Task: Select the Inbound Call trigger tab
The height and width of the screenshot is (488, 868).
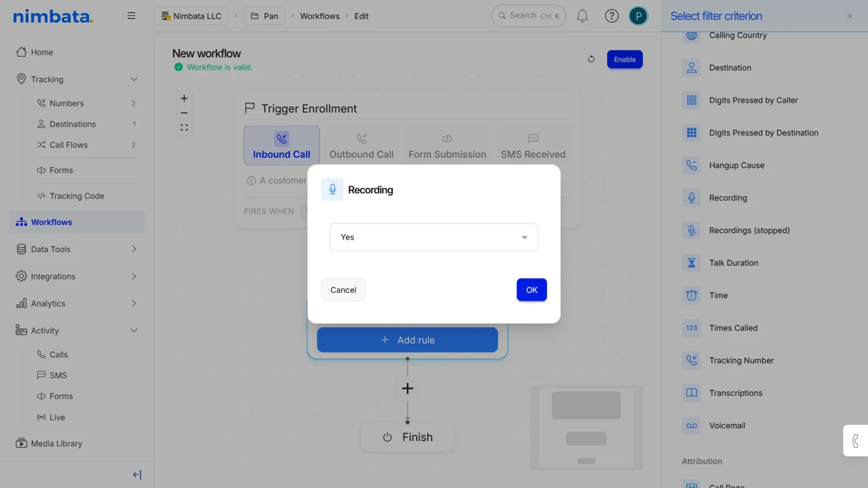Action: coord(282,146)
